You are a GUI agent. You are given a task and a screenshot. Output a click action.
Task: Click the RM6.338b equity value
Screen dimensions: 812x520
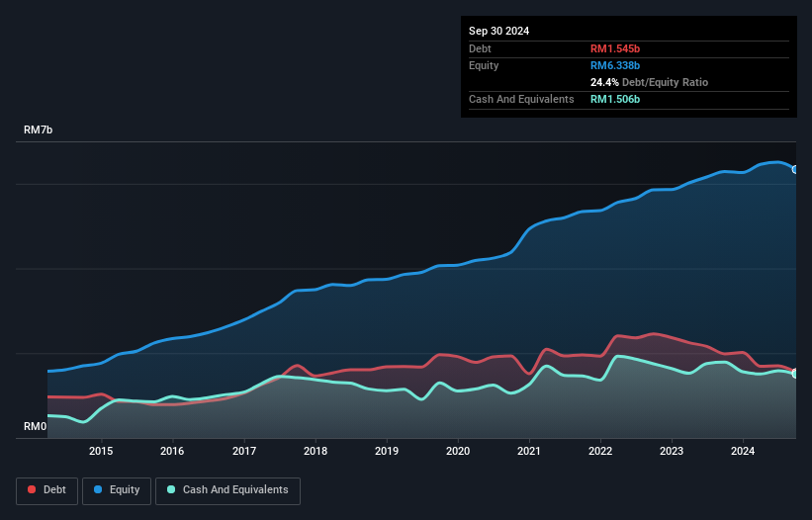[x=615, y=65]
